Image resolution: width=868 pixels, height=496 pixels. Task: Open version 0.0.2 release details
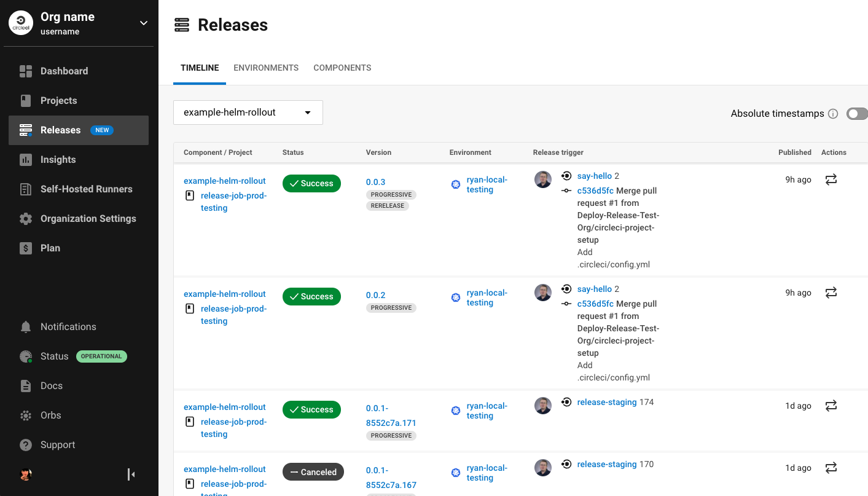pyautogui.click(x=375, y=295)
